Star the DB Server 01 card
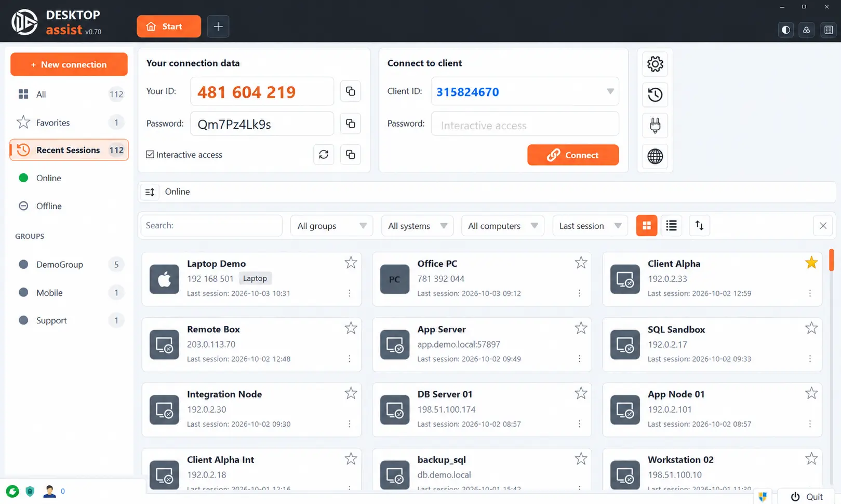The image size is (841, 504). 581,393
